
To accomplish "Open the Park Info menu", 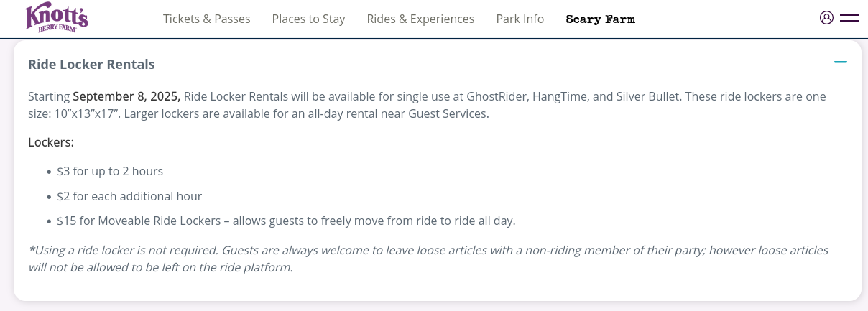I will point(520,19).
